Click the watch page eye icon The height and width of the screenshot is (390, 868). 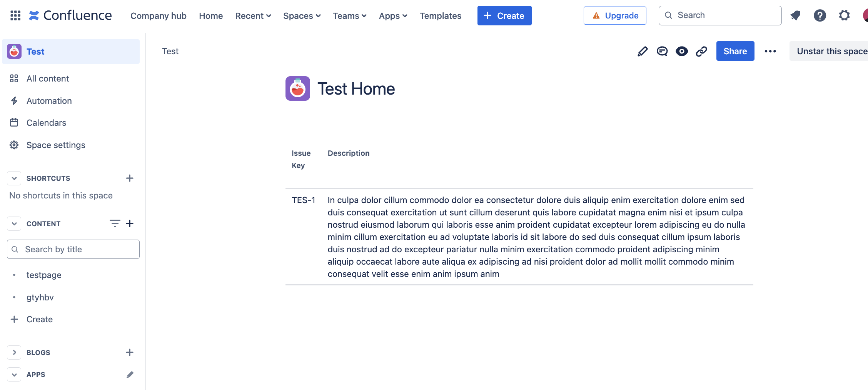click(681, 51)
